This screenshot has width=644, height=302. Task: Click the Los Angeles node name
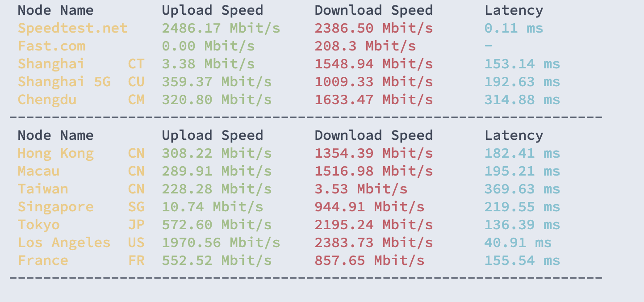pos(64,243)
